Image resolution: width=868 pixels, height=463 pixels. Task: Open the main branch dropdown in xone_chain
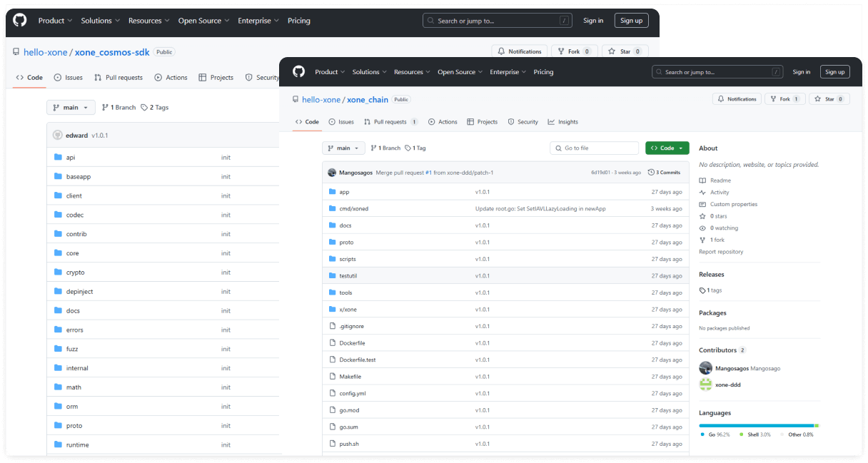[343, 148]
